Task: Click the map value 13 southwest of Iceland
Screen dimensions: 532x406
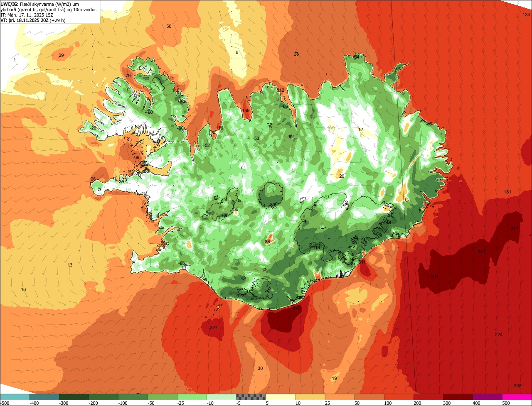Action: point(70,265)
